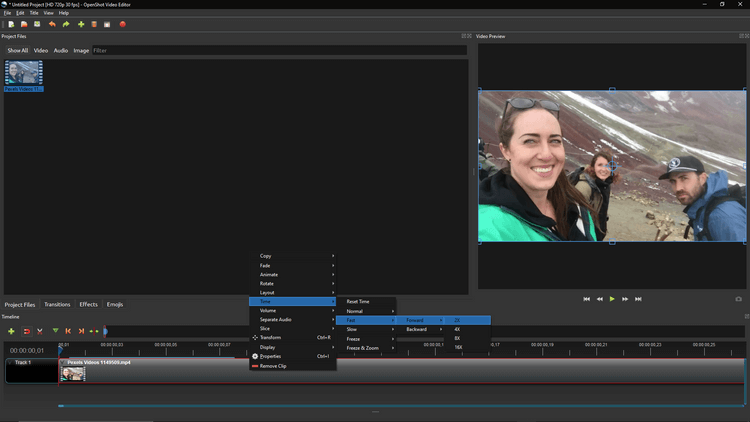This screenshot has width=750, height=422.
Task: Click the camera snapshot icon under preview
Action: [x=739, y=299]
